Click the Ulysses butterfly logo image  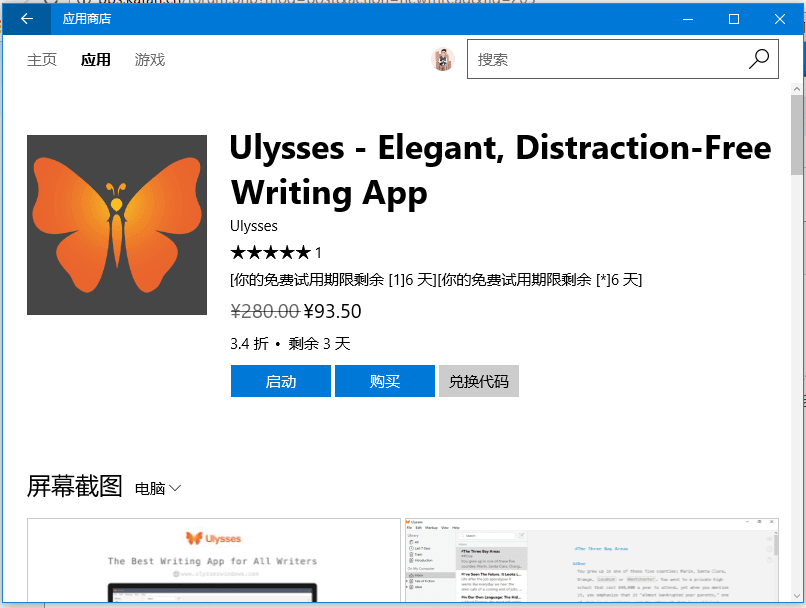pyautogui.click(x=117, y=224)
